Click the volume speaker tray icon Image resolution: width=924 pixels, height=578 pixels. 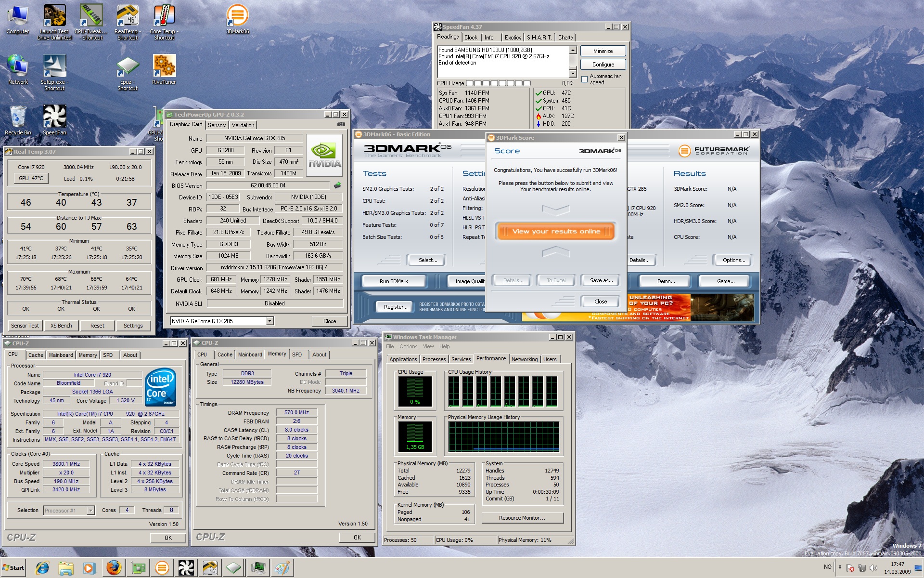click(873, 568)
